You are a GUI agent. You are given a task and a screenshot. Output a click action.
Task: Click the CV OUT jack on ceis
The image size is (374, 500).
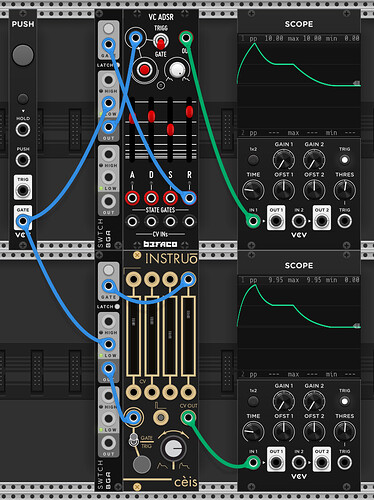[x=188, y=417]
